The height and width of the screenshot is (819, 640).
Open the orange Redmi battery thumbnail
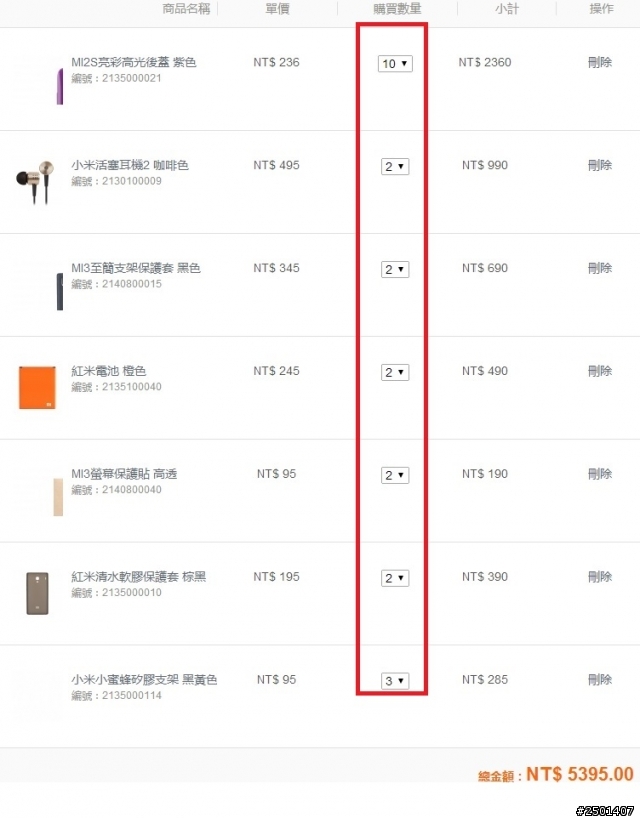tap(37, 388)
